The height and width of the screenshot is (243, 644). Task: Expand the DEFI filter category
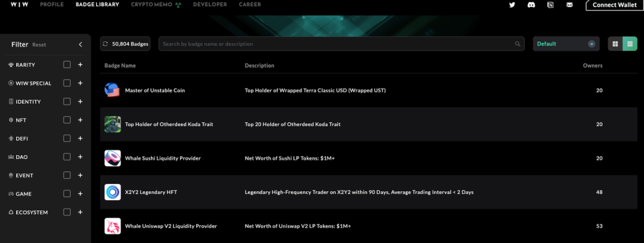80,139
